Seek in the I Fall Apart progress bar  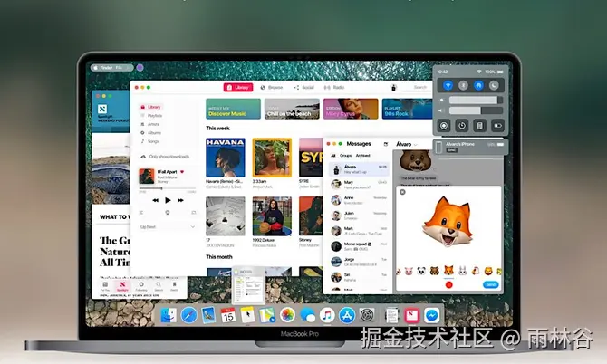click(x=168, y=188)
